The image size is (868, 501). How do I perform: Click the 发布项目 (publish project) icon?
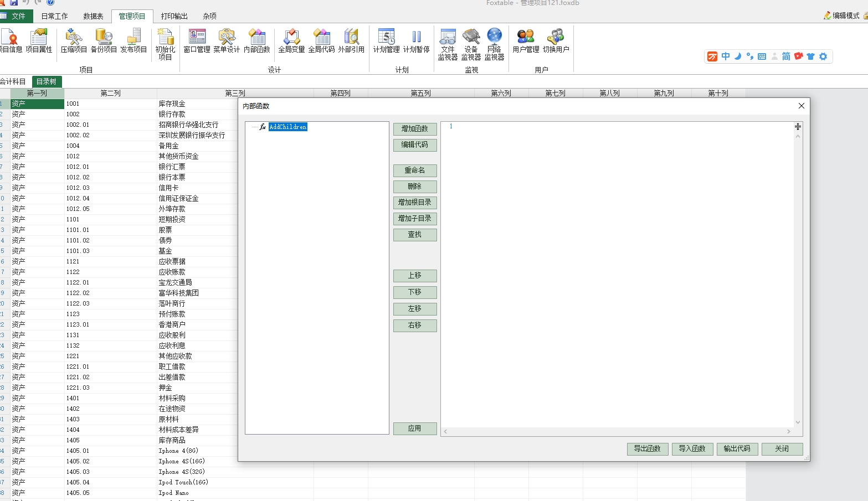coord(133,41)
